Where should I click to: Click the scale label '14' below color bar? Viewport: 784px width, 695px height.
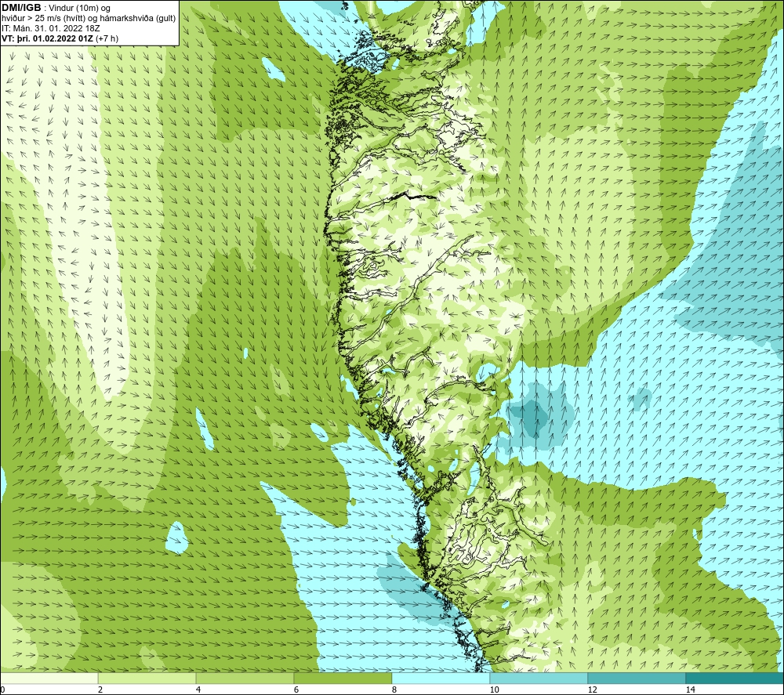690,690
